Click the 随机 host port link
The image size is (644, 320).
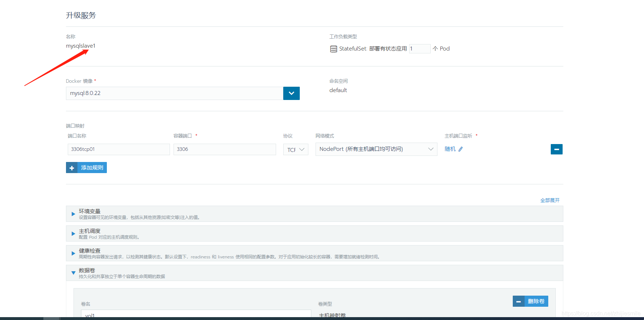coord(450,149)
